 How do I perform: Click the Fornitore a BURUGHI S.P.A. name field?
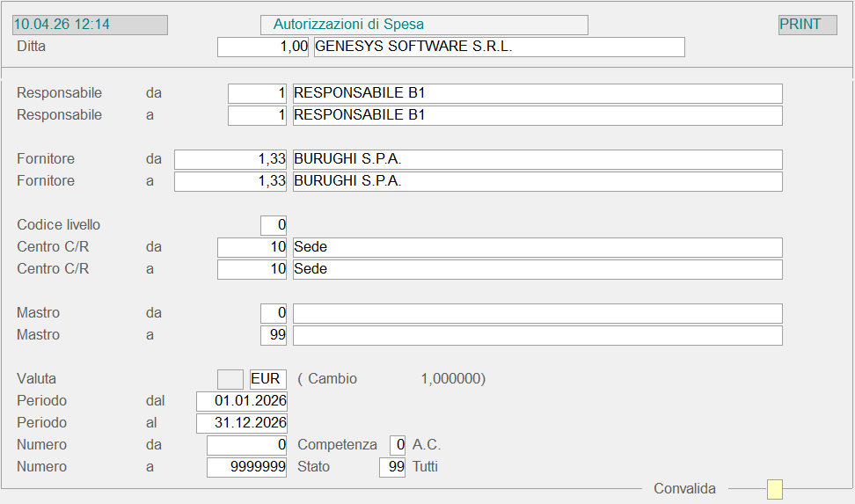click(x=537, y=181)
